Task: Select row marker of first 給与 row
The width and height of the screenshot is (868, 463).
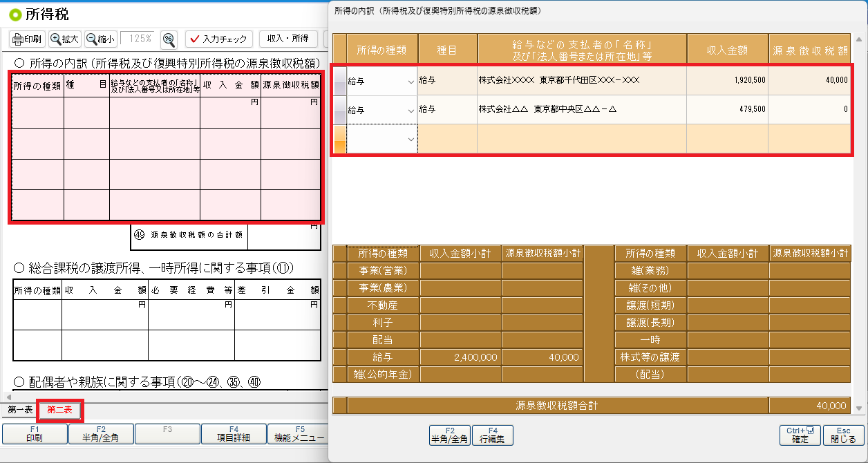Action: (x=339, y=81)
